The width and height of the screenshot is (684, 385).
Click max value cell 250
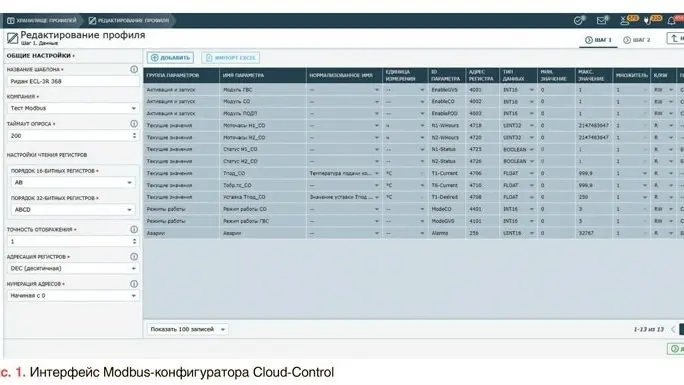point(594,197)
